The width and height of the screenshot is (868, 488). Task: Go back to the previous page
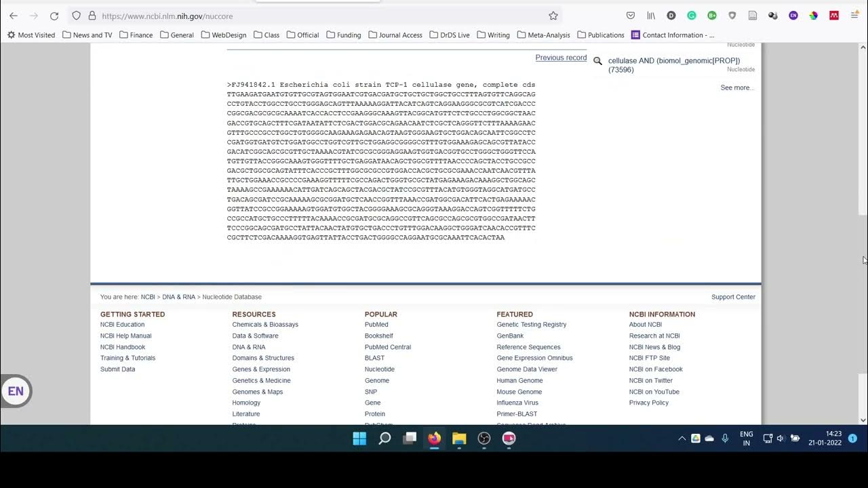tap(14, 16)
